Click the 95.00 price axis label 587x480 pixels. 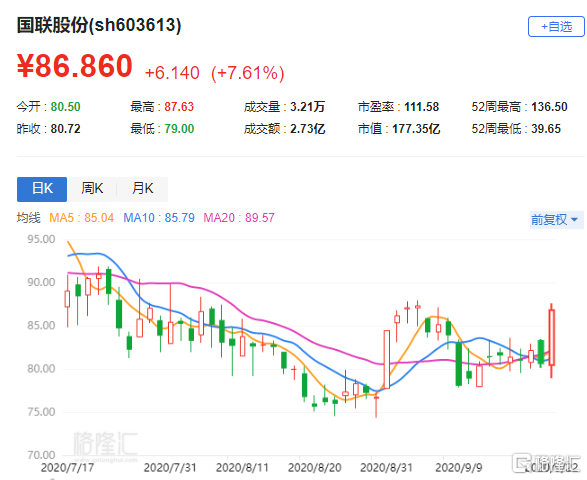coord(41,239)
